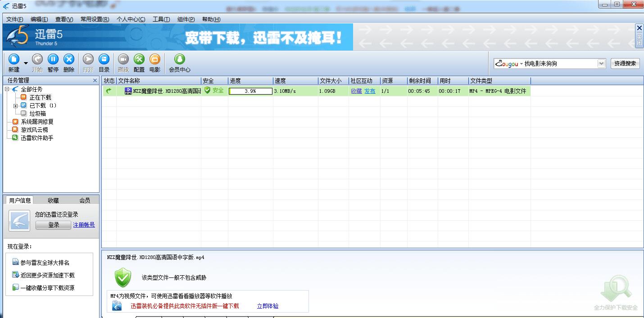Viewport: 644px width, 318px height.
Task: Click the 删除 delete icon
Action: tap(69, 59)
